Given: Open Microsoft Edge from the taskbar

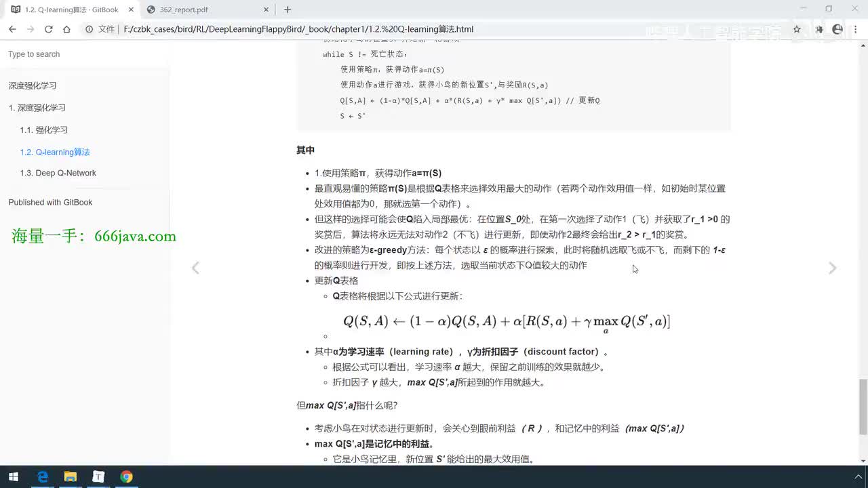Looking at the screenshot, I should pos(42,476).
